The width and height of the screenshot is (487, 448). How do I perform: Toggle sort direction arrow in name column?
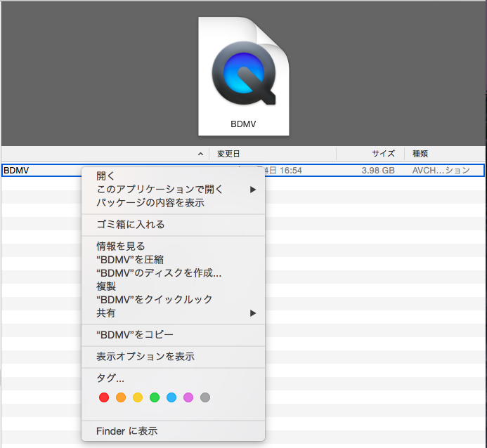(200, 154)
